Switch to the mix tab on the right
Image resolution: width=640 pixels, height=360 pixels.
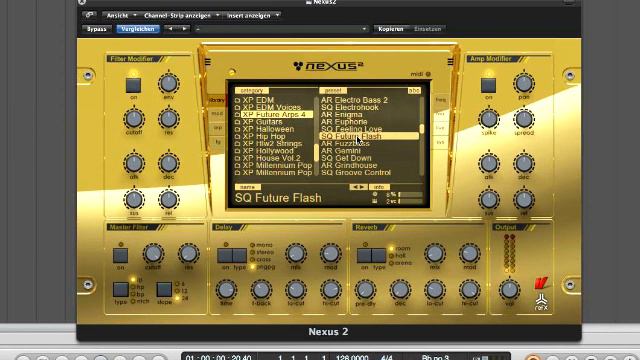440,114
